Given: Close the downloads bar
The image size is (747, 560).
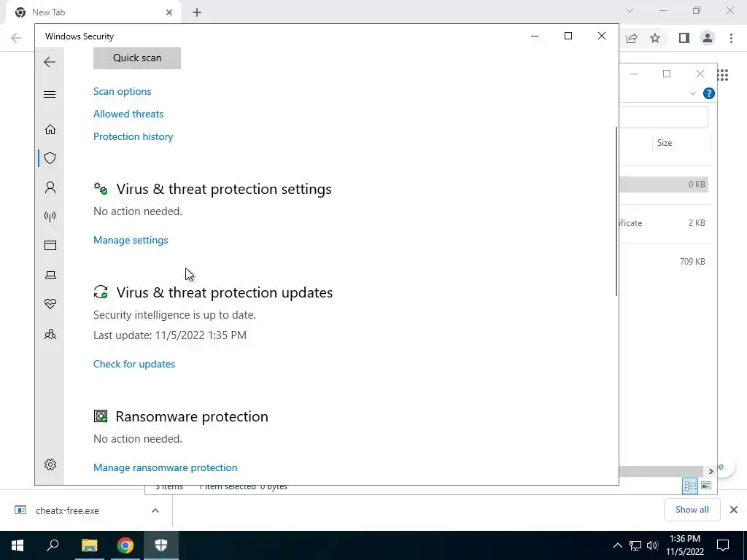Looking at the screenshot, I should point(734,510).
